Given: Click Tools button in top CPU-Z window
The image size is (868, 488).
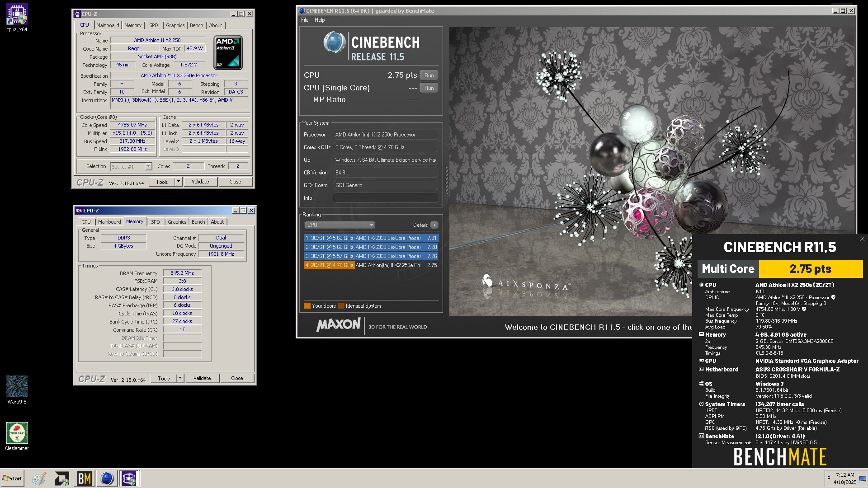Looking at the screenshot, I should [x=162, y=182].
